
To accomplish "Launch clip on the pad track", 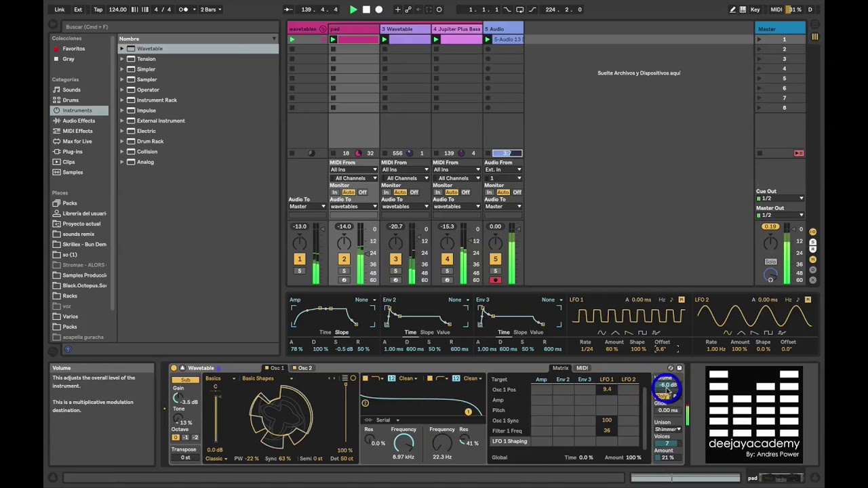I will pyautogui.click(x=333, y=39).
